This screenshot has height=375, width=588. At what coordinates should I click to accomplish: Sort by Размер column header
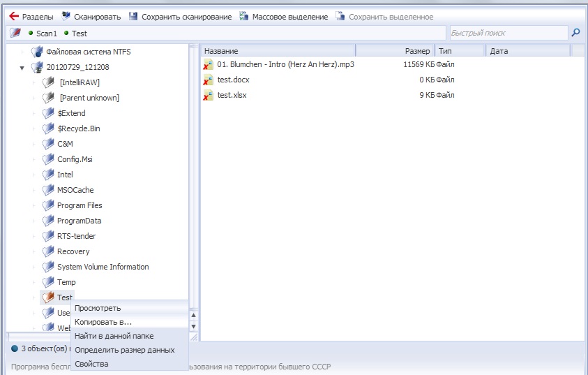pyautogui.click(x=395, y=51)
